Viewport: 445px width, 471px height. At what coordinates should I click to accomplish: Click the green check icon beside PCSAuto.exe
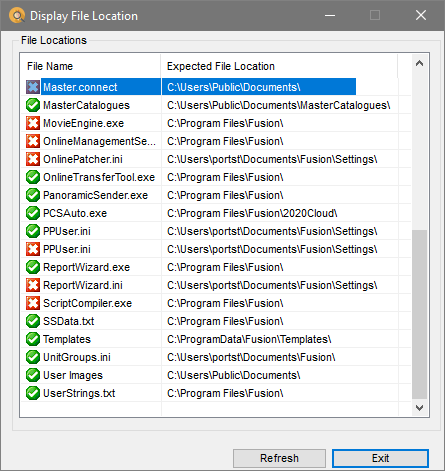click(33, 213)
